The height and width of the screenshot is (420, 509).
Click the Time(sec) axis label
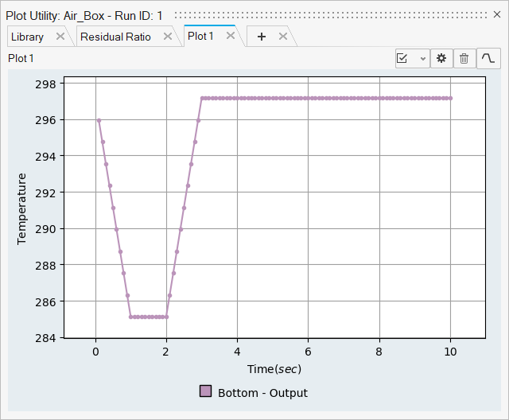[x=274, y=369]
